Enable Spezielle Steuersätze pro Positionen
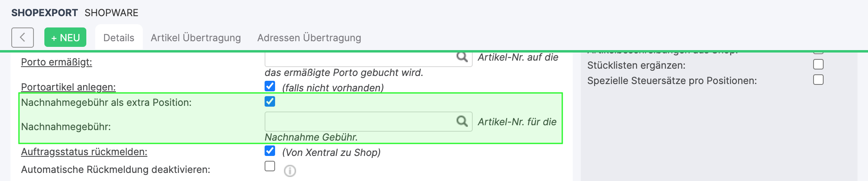This screenshot has height=181, width=868. (x=818, y=80)
